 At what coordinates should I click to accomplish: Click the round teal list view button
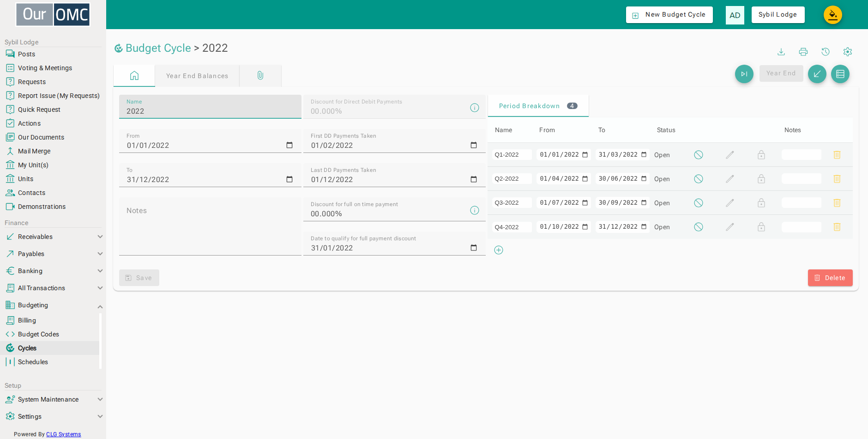(840, 74)
